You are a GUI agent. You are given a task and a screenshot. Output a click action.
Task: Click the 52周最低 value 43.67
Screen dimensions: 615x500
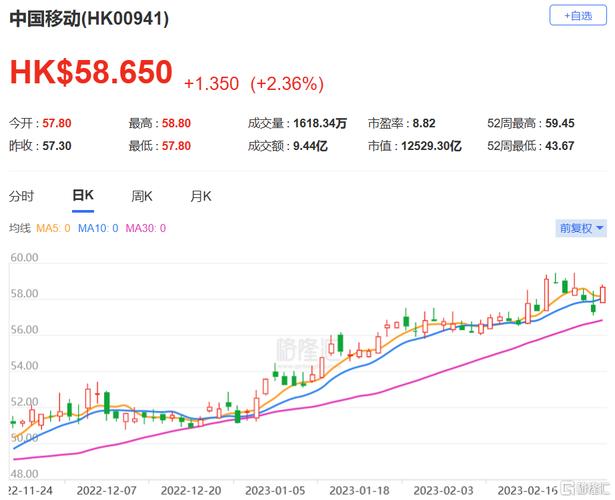pos(560,146)
